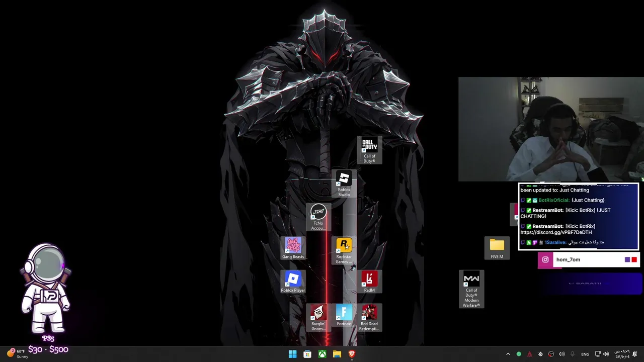Click the webcam feed thumbnail

click(x=551, y=129)
